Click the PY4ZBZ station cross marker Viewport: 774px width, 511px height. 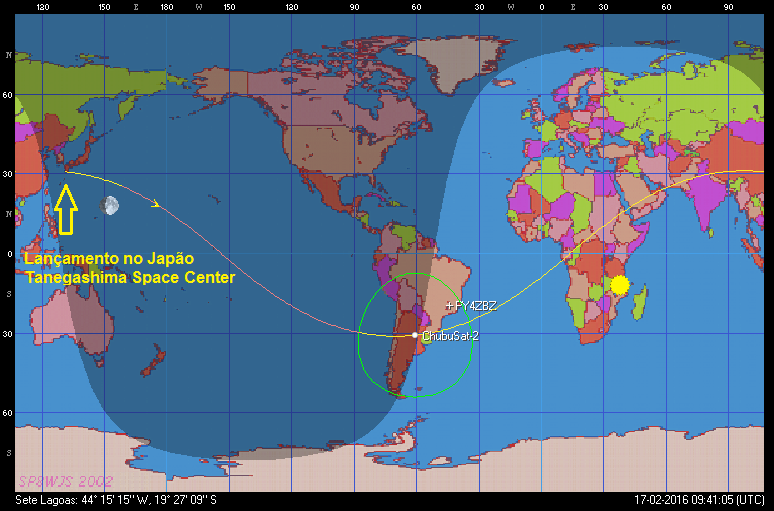(449, 304)
